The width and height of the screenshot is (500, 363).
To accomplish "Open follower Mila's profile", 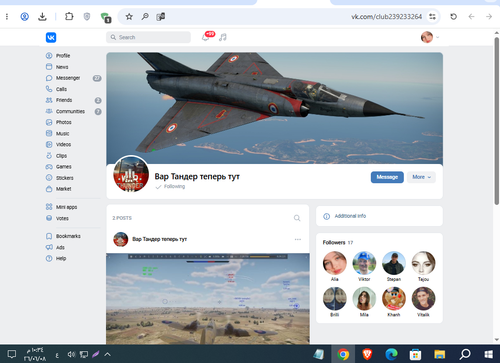I will click(x=364, y=302).
